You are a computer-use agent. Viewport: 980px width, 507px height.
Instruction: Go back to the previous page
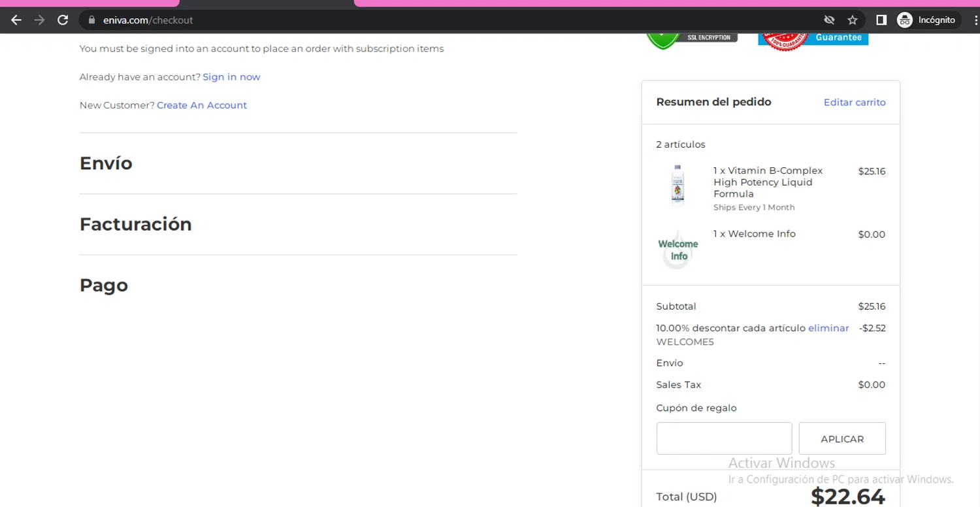(16, 20)
